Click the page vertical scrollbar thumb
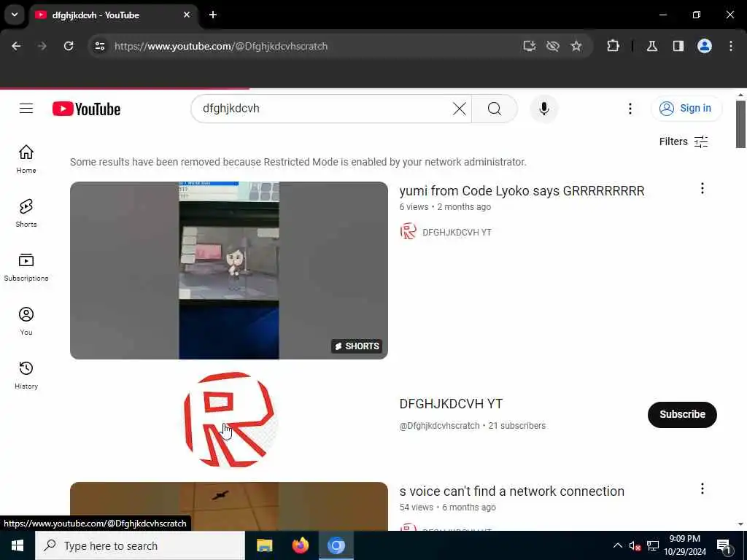Image resolution: width=747 pixels, height=560 pixels. click(740, 124)
